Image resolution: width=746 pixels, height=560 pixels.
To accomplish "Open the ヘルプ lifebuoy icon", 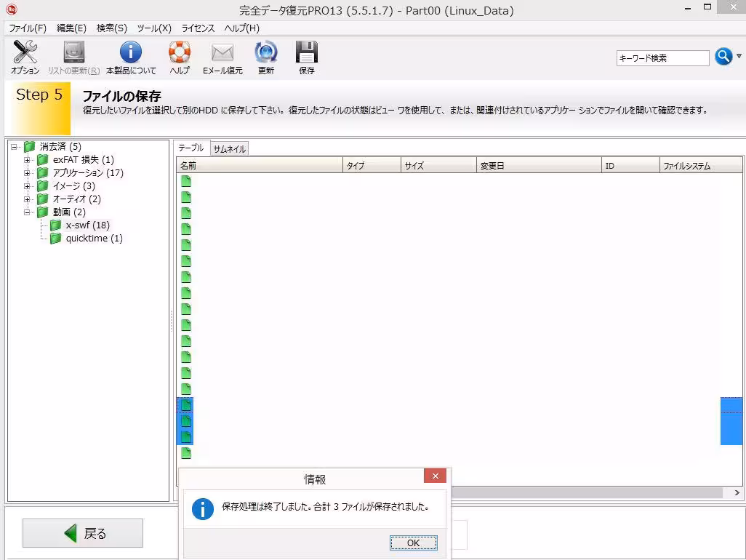I will click(179, 53).
